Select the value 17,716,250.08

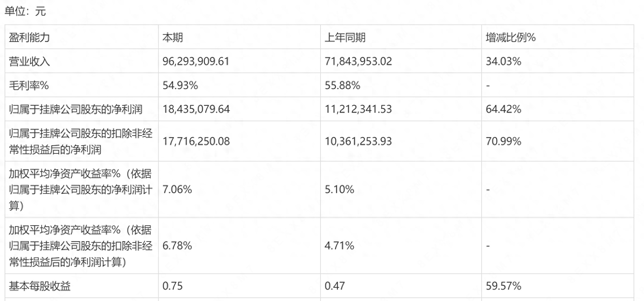196,141
